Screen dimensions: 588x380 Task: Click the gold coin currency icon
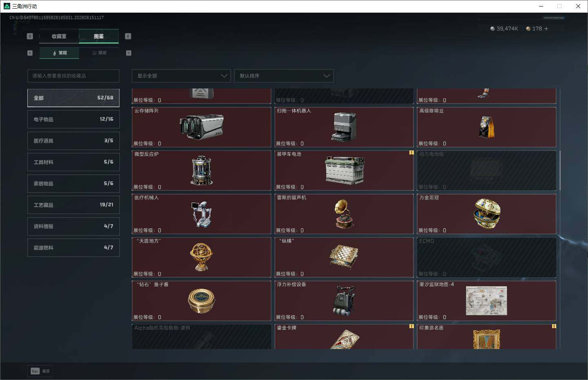coord(528,29)
